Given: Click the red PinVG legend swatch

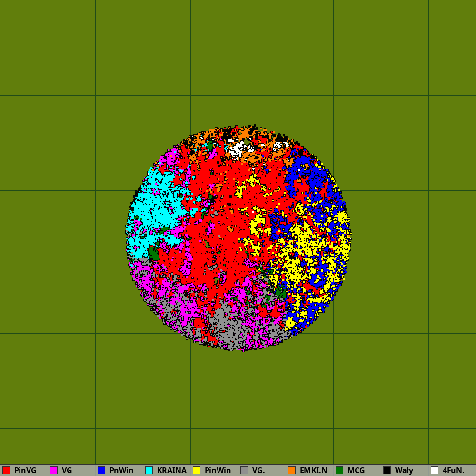Looking at the screenshot, I should pos(6,470).
